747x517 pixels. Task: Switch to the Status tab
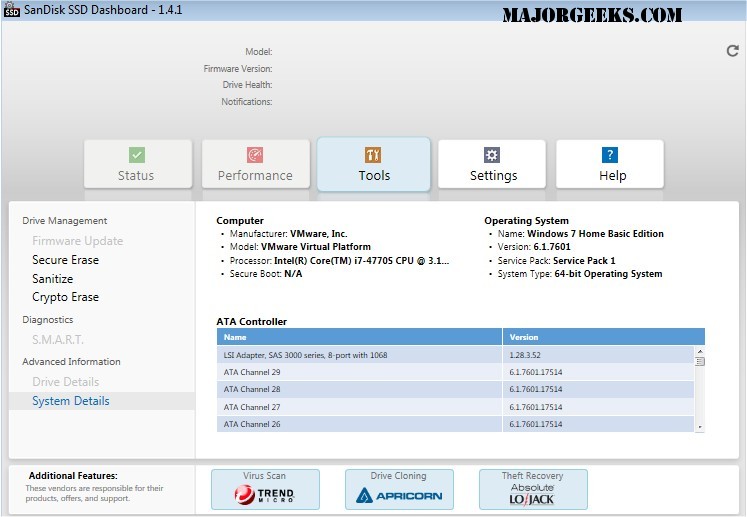pos(138,164)
